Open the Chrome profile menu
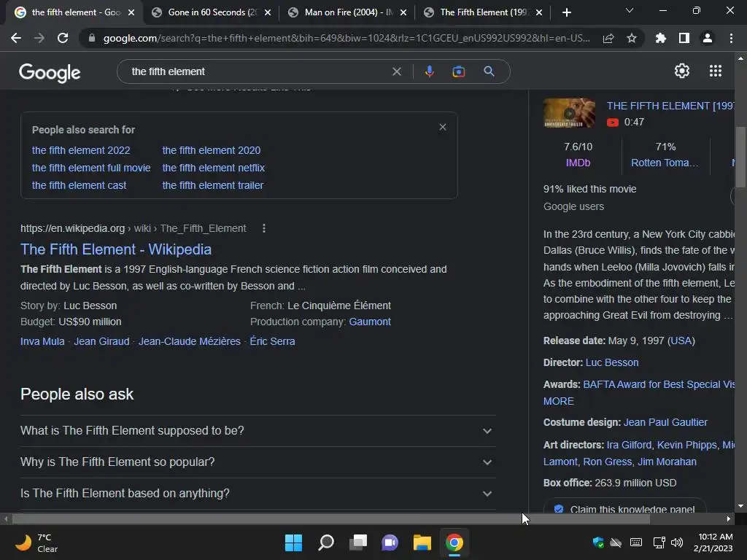 coord(708,38)
